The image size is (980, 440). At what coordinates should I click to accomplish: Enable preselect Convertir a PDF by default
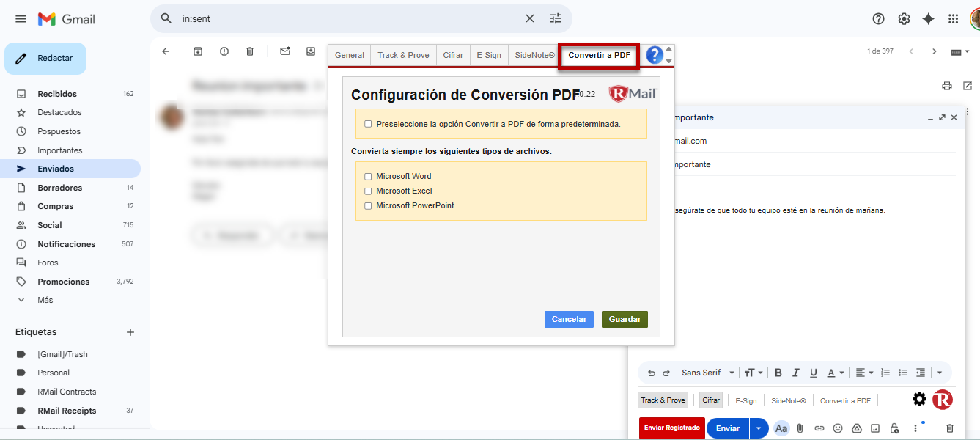click(x=368, y=124)
